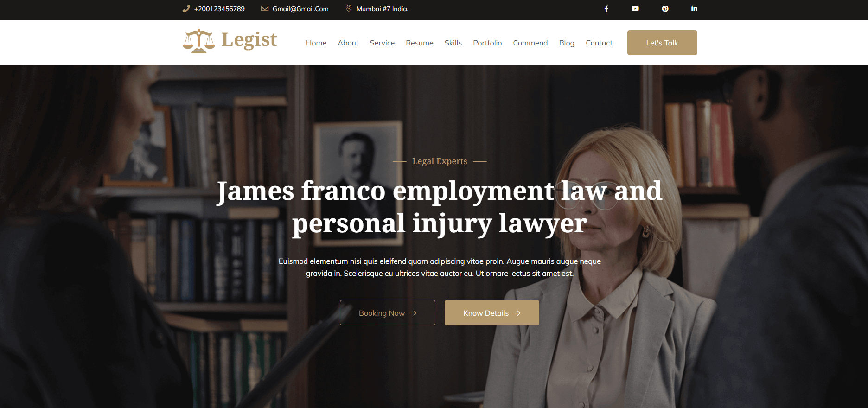
Task: Click the Know Details button
Action: [x=492, y=313]
